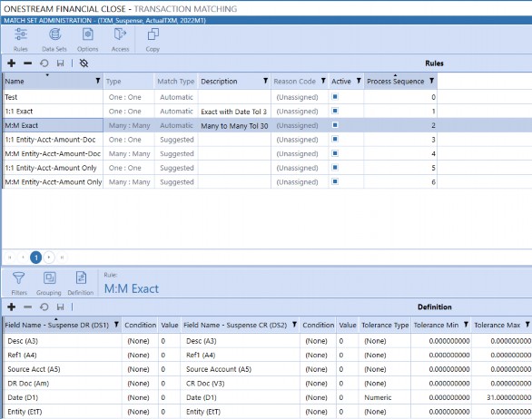Open the rule Grouping view
Image resolution: width=532 pixels, height=419 pixels.
pos(49,283)
